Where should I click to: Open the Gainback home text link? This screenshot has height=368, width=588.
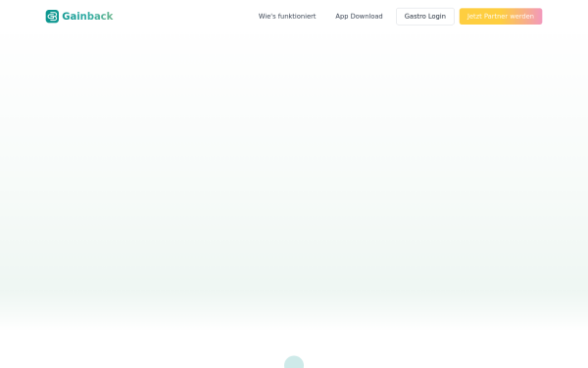tap(87, 16)
